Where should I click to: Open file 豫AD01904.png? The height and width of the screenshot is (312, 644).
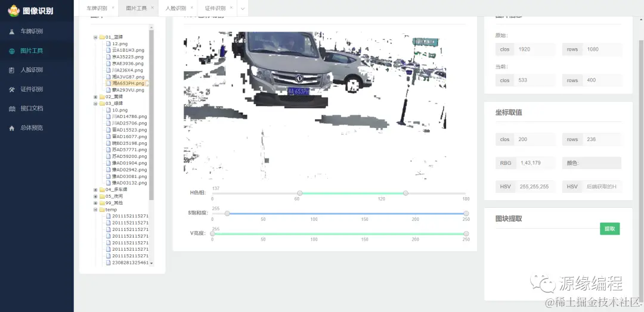129,163
